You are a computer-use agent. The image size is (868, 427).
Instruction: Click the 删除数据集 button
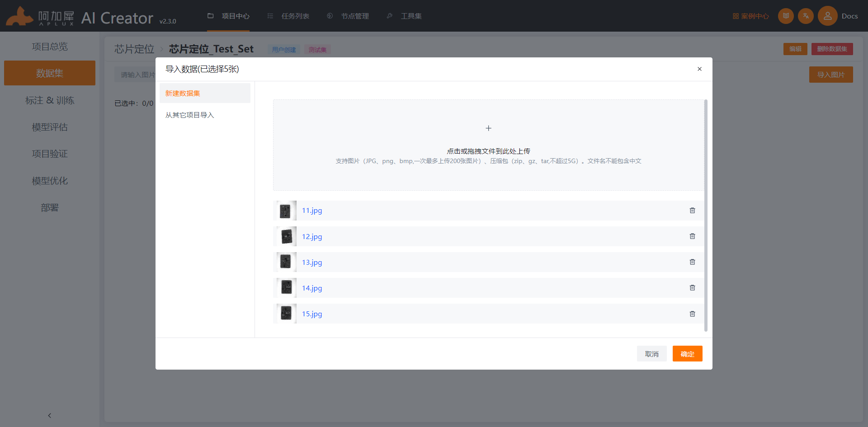pos(832,49)
